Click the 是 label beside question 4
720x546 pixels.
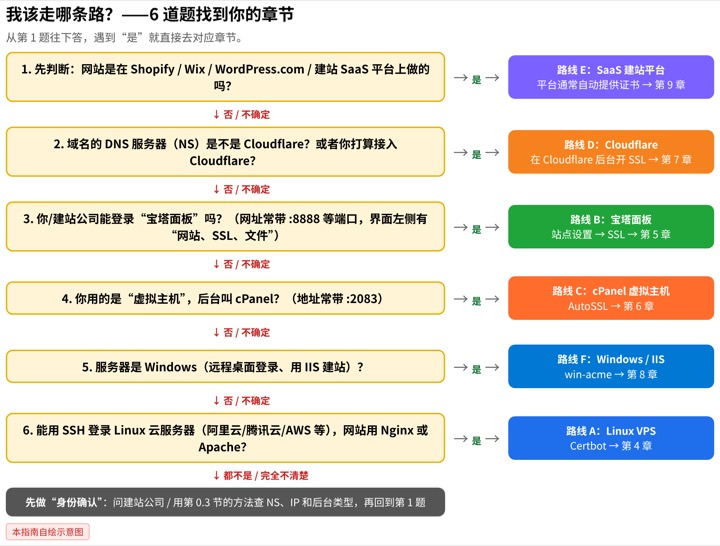[477, 301]
